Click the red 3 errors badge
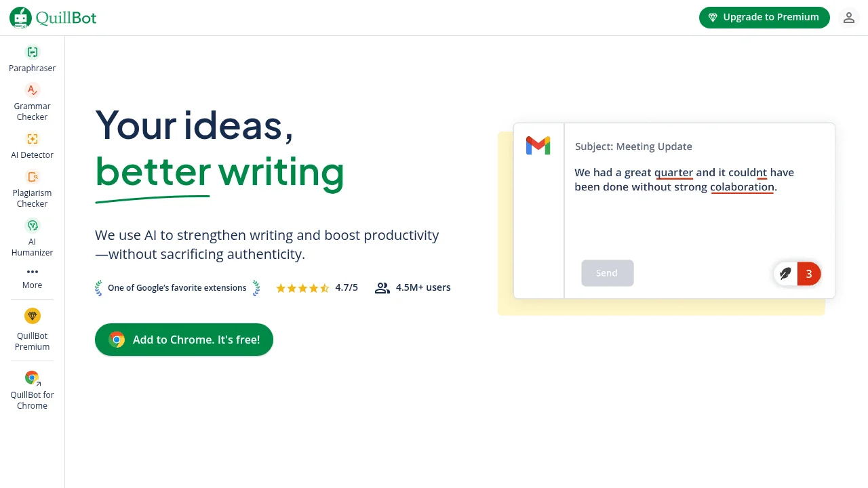The height and width of the screenshot is (488, 868). click(x=808, y=274)
